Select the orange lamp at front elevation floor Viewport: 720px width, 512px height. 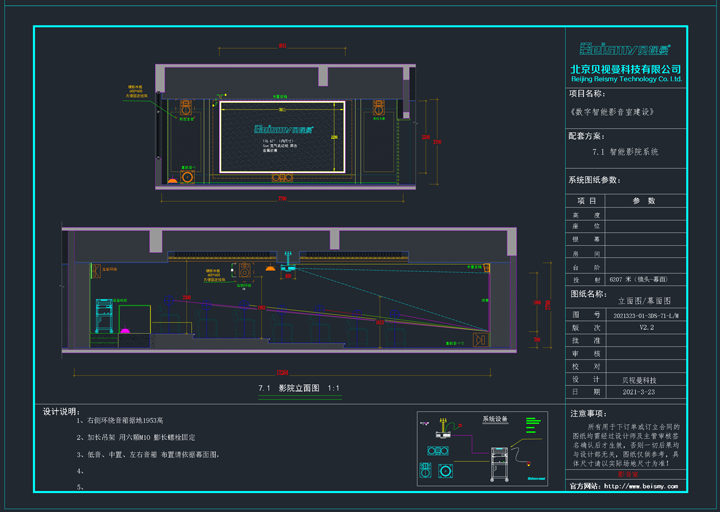pyautogui.click(x=172, y=180)
